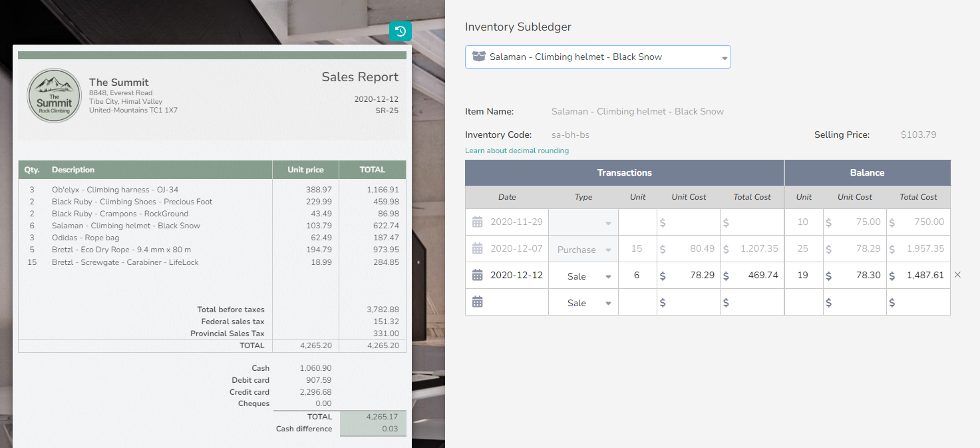The width and height of the screenshot is (980, 448).
Task: Click Debit card amount 907.59
Action: [319, 380]
